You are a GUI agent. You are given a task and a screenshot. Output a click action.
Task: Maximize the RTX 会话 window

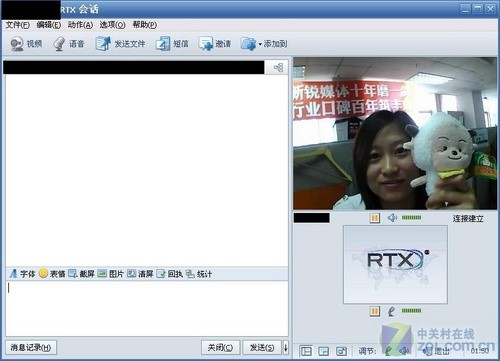478,9
